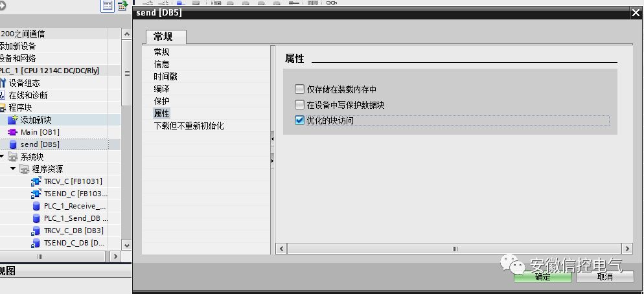Click the table export icon in project tree header
The height and width of the screenshot is (294, 644).
(123, 6)
